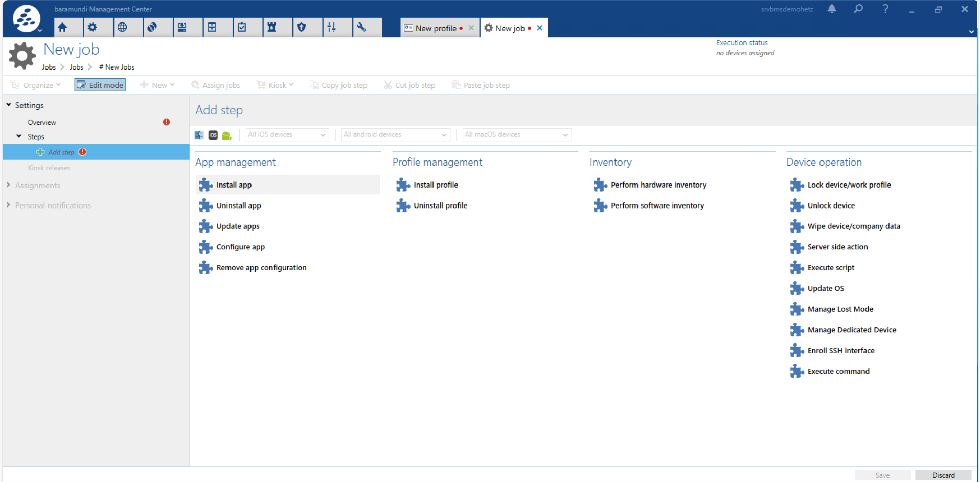Click the Edit mode button
Screen dimensions: 980x482
100,85
